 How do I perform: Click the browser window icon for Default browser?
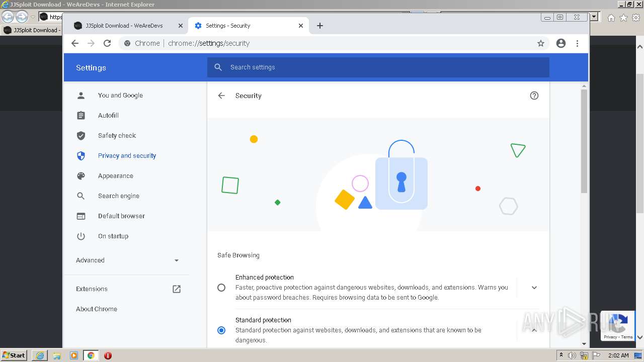click(x=81, y=216)
